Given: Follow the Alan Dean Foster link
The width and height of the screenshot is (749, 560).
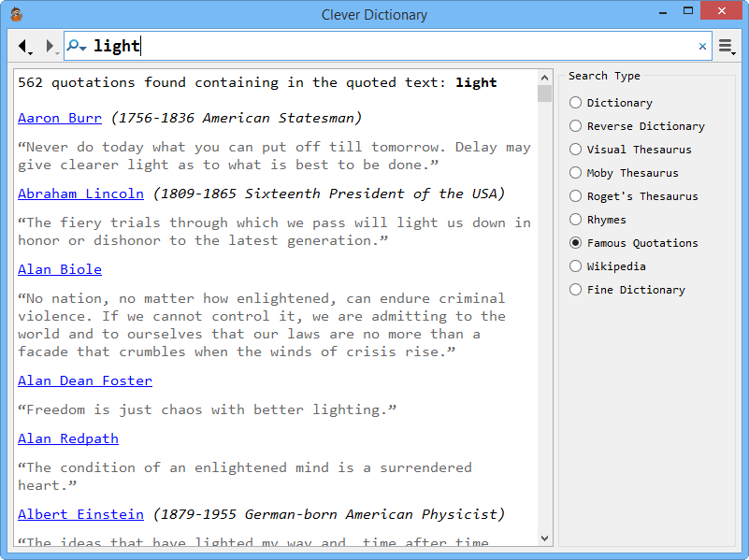Looking at the screenshot, I should (x=84, y=381).
